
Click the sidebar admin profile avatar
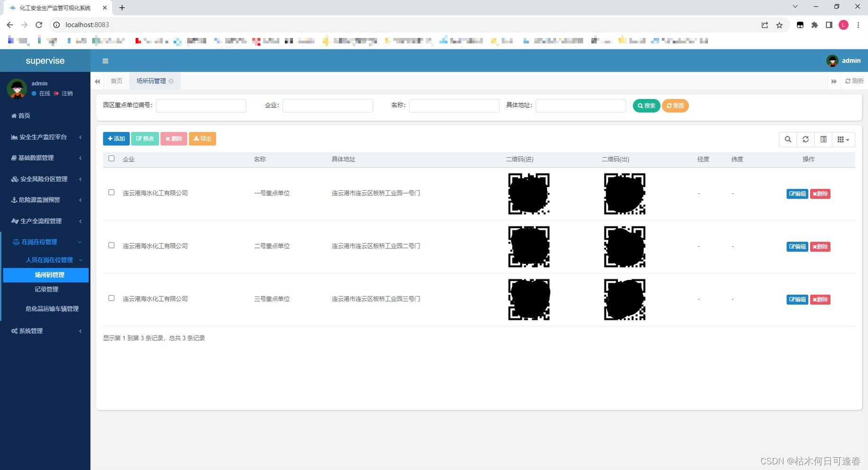[17, 88]
